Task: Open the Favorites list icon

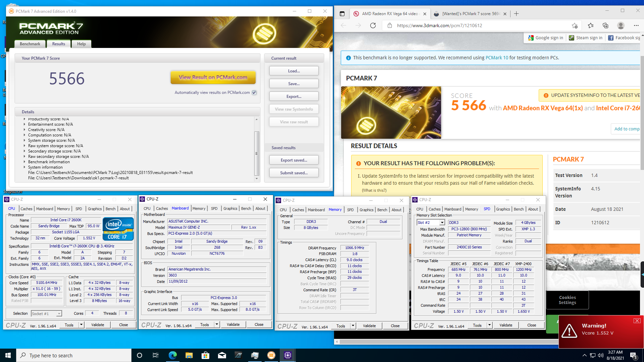Action: (591, 25)
